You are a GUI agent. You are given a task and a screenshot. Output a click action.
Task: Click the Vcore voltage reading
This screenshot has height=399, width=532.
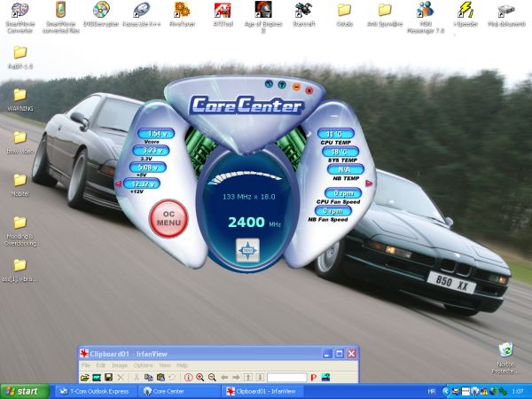155,134
